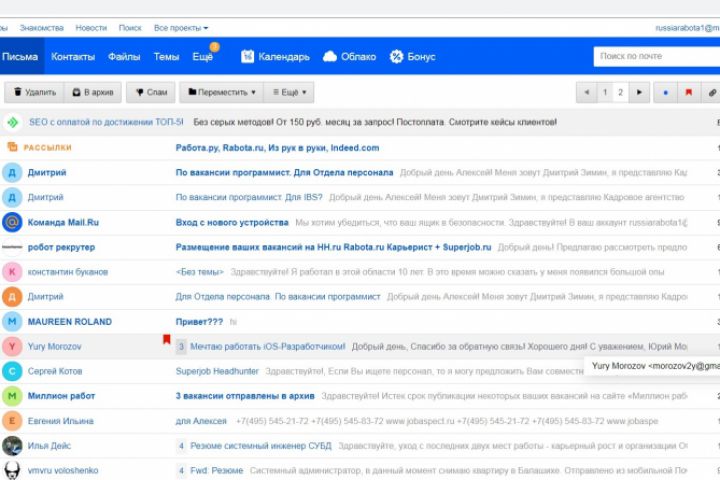The image size is (720, 480).
Task: Click the green SEO ad icon
Action: [12, 122]
